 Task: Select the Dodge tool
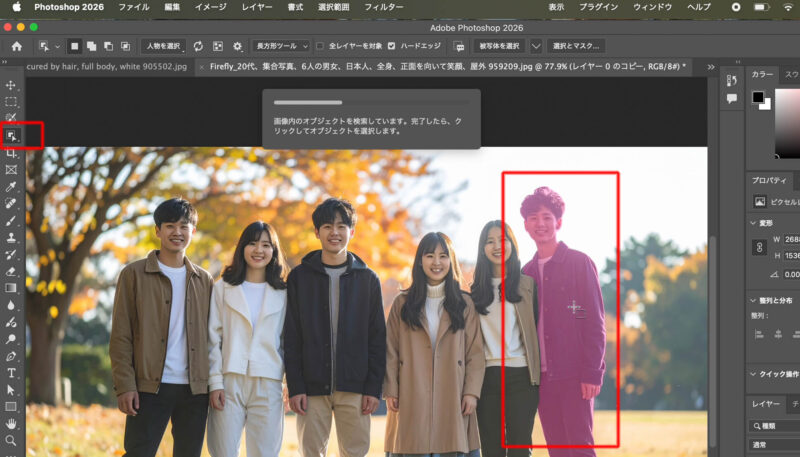11,339
